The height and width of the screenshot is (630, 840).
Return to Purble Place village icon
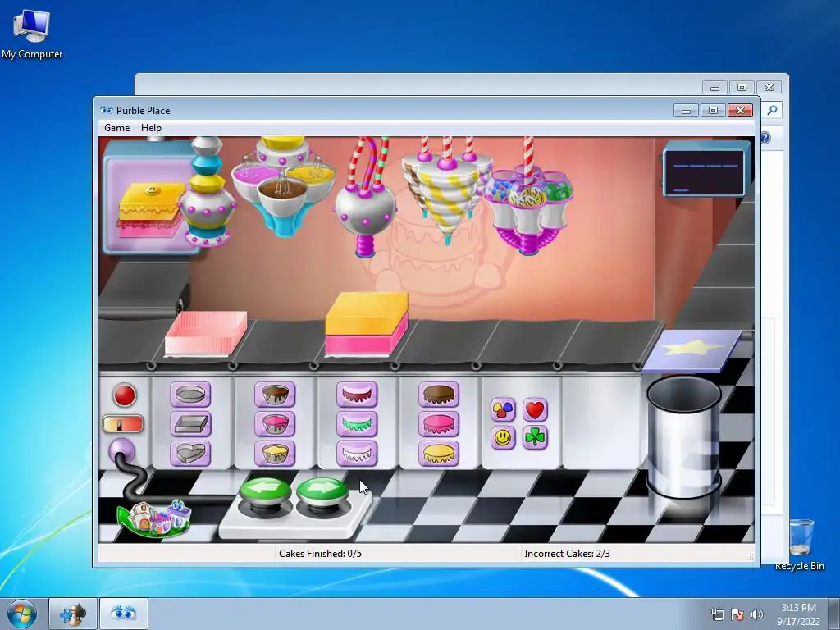tap(155, 518)
